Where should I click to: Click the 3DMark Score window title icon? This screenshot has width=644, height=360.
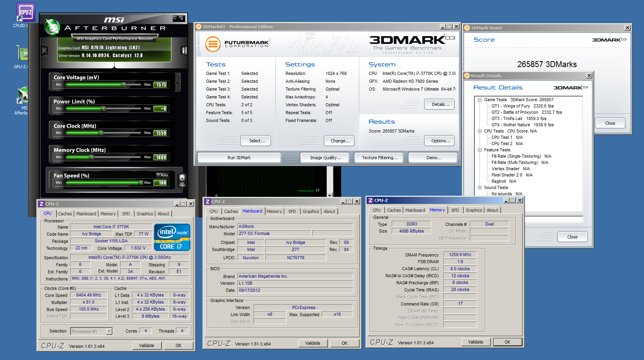pyautogui.click(x=467, y=28)
